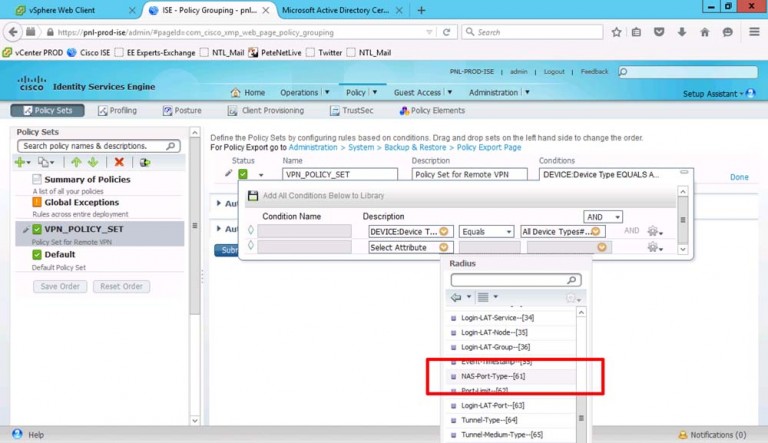Click the Logout link
Screen dimensions: 768x443
point(554,72)
